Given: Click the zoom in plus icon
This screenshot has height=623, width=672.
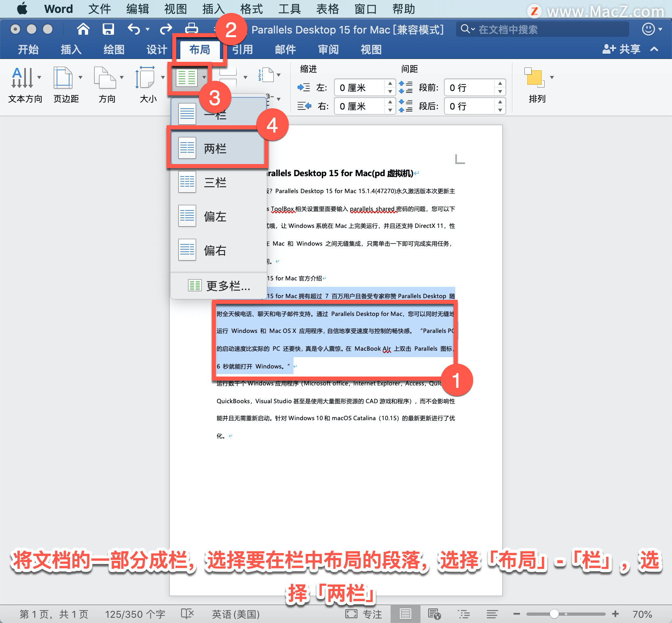Looking at the screenshot, I should (615, 614).
